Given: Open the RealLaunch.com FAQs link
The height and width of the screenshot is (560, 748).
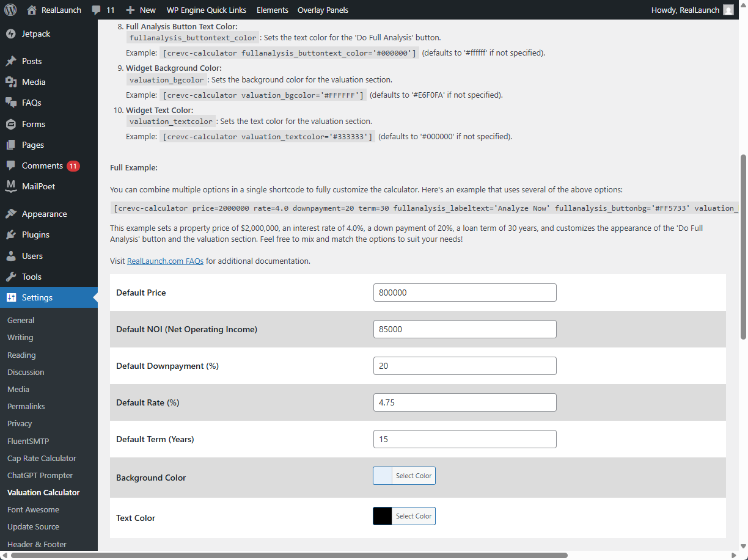Looking at the screenshot, I should tap(165, 261).
